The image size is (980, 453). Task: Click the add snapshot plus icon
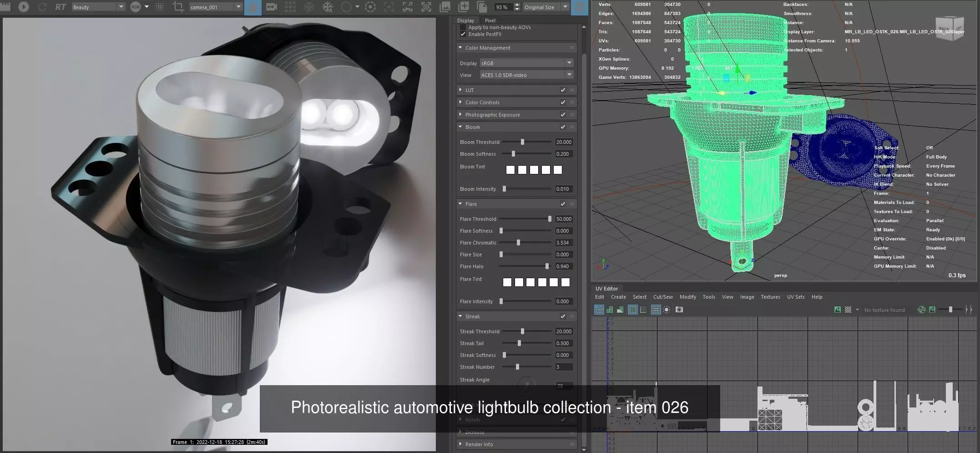pyautogui.click(x=463, y=7)
